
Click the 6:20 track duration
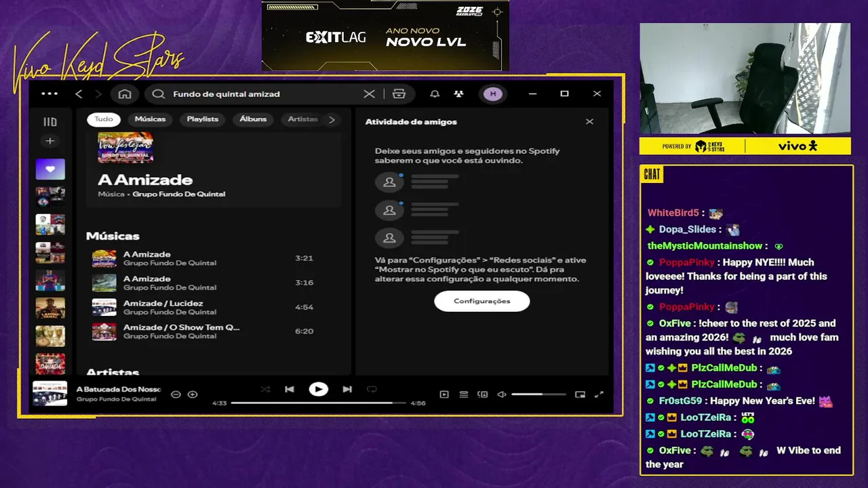point(304,331)
